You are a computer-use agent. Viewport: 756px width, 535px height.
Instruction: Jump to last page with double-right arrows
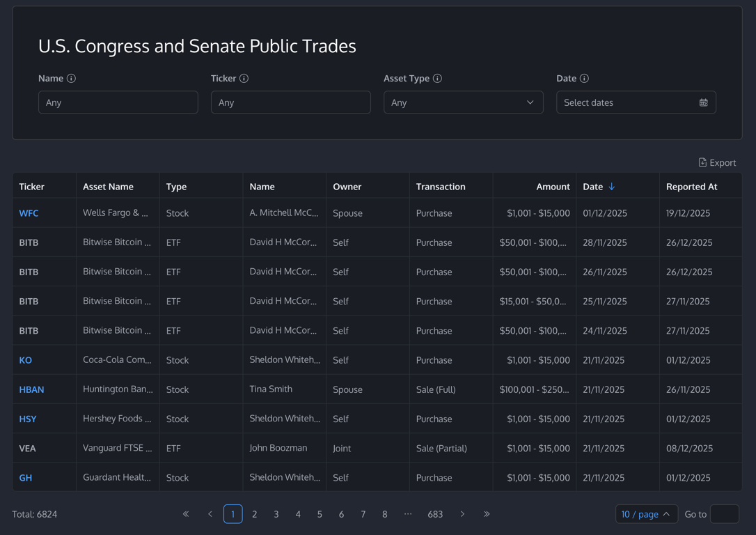pos(487,514)
